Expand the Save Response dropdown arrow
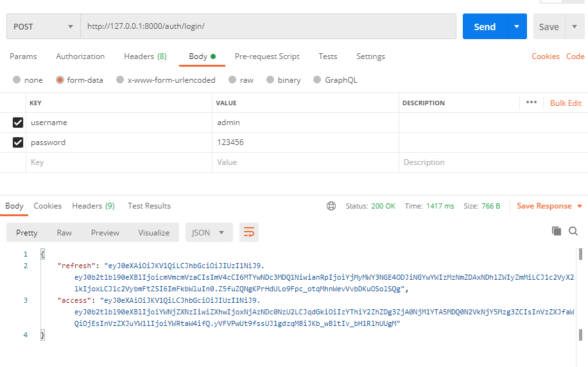The width and height of the screenshot is (588, 367). point(580,206)
